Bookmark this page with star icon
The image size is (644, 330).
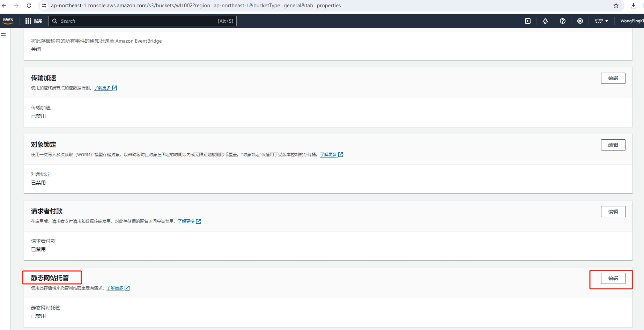(616, 6)
